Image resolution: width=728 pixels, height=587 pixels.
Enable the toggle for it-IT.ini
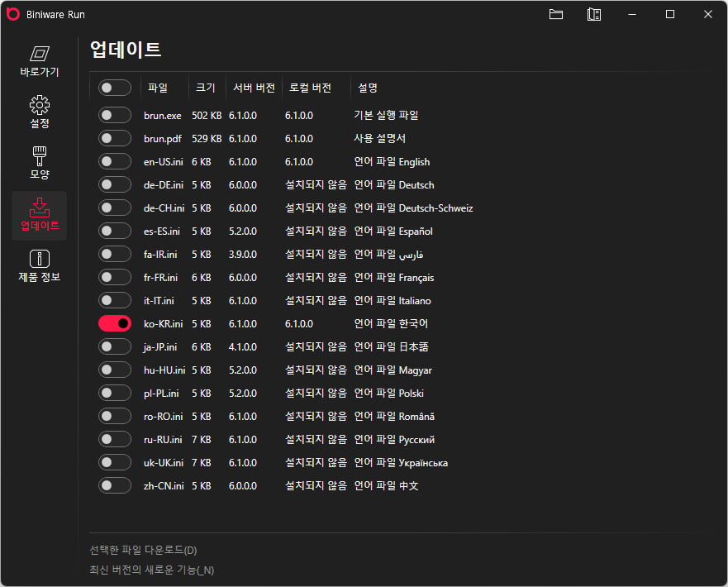click(115, 301)
